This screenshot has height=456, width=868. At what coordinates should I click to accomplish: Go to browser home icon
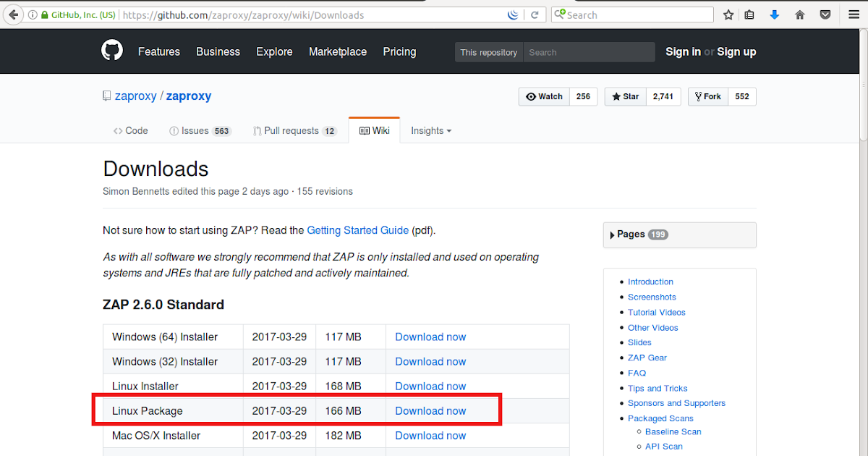pyautogui.click(x=800, y=14)
